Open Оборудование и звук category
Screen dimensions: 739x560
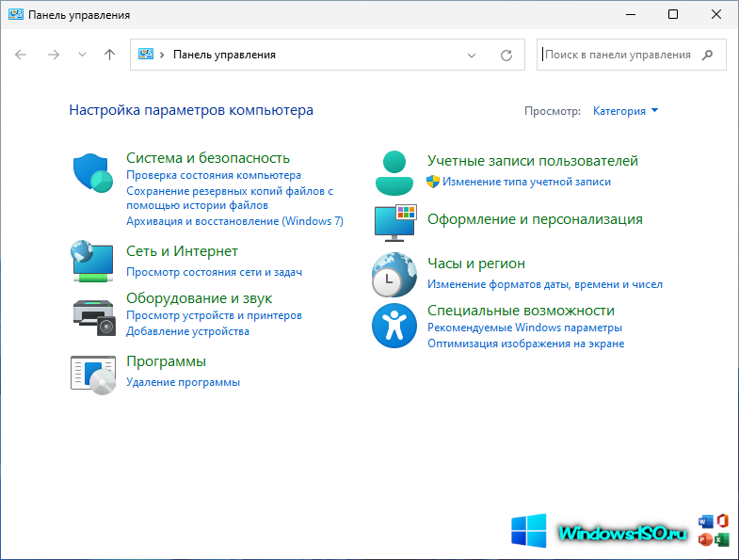[x=199, y=298]
